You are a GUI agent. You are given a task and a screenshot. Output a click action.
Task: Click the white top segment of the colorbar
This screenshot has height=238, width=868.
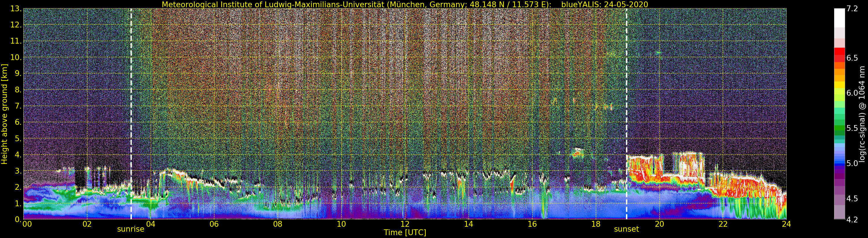click(x=839, y=18)
